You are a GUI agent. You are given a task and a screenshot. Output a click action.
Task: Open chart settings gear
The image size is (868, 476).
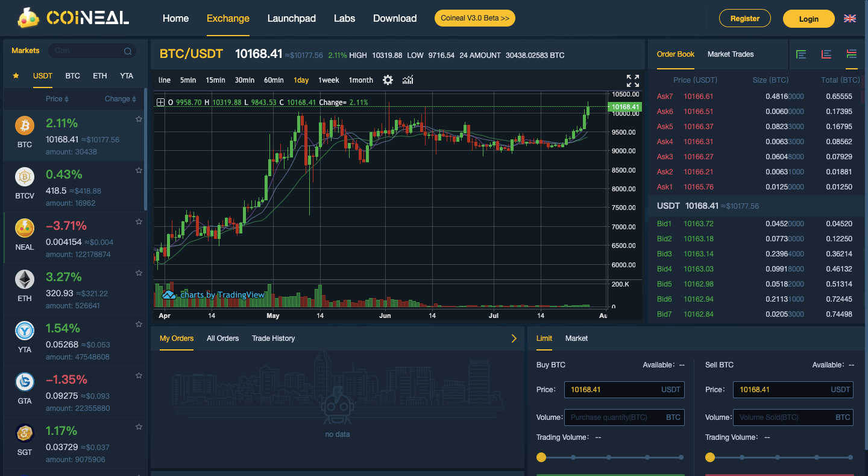[x=388, y=80]
